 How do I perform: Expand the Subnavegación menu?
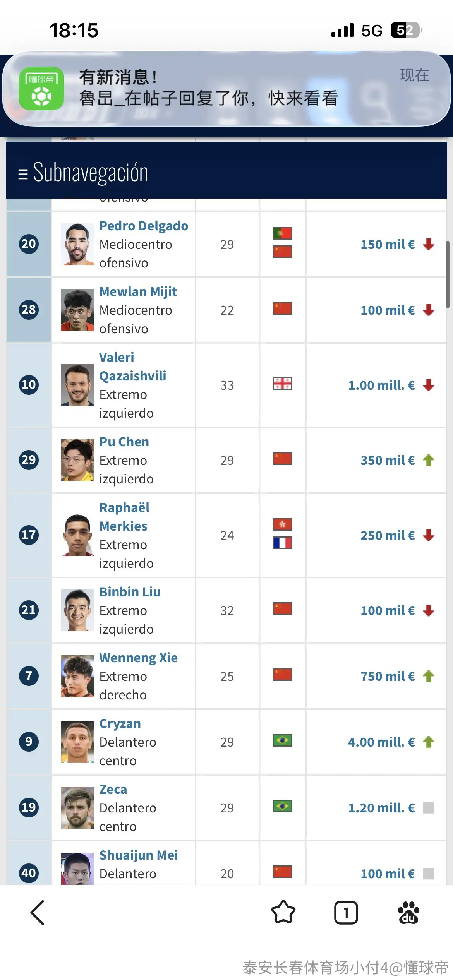83,172
